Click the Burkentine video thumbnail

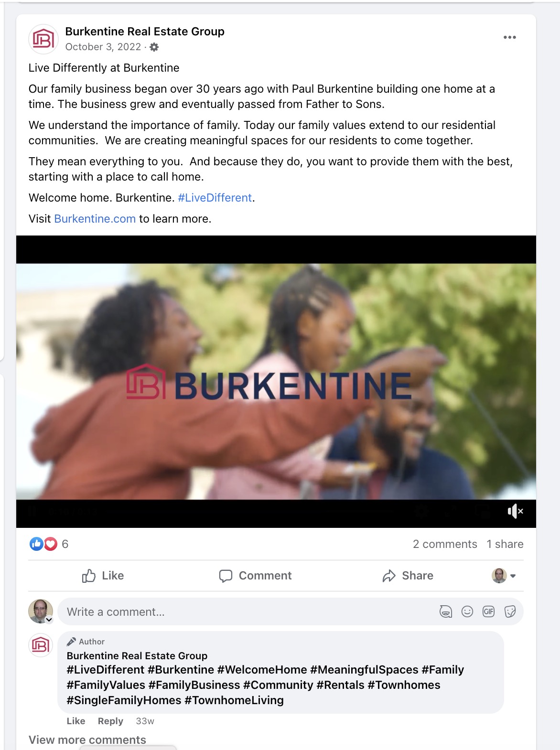276,381
